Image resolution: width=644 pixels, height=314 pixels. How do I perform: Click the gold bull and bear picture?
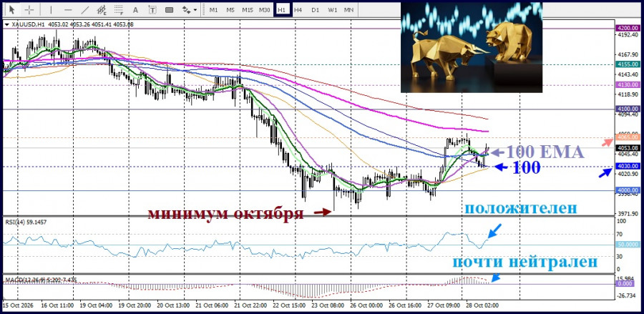(472, 47)
